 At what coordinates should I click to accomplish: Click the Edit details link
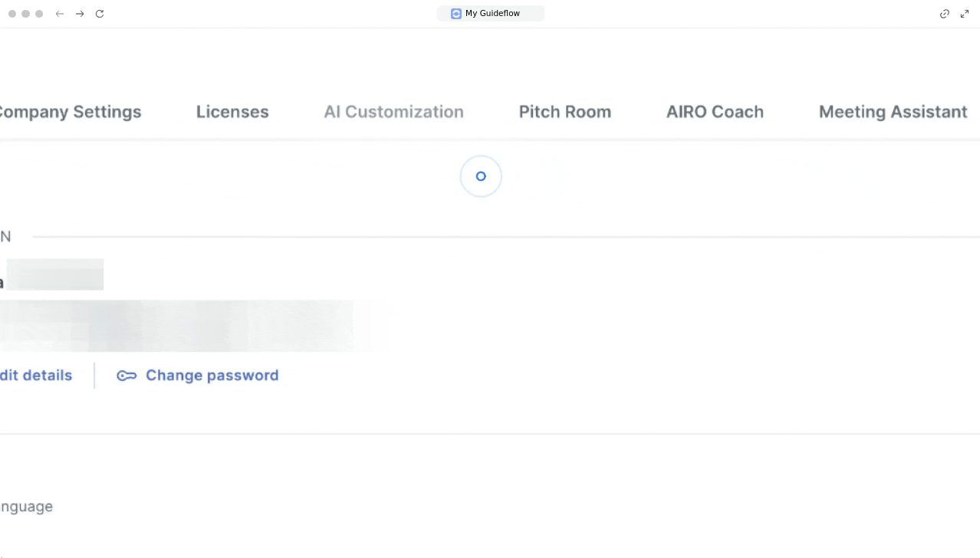35,376
